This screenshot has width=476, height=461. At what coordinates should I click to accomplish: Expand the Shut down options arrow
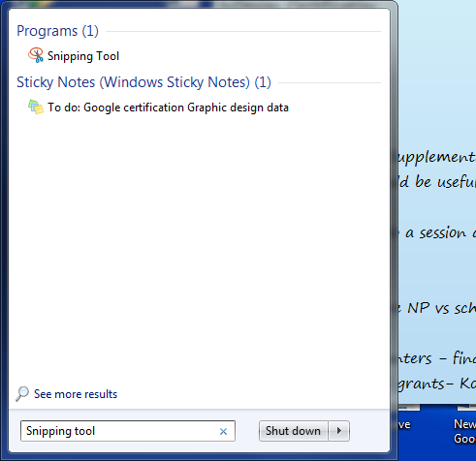pyautogui.click(x=339, y=431)
